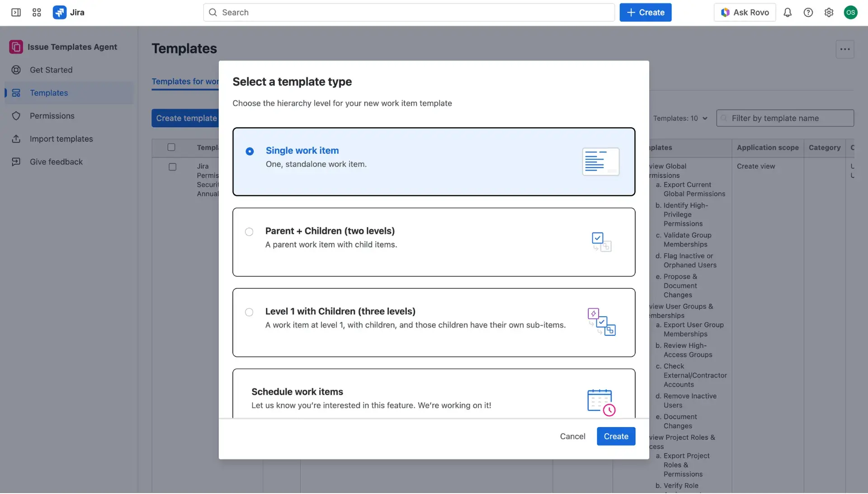Click the Filter by template name field
Viewport: 868px width, 494px height.
785,118
